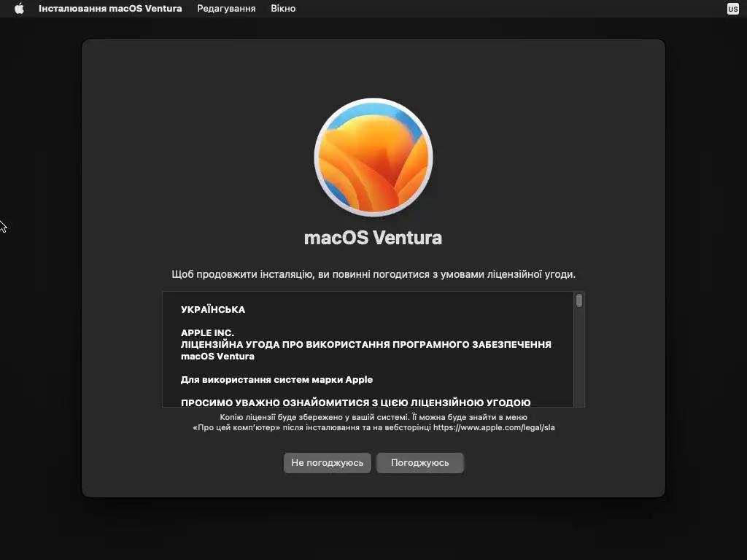
Task: Click the Погоджуюсь button
Action: (419, 463)
